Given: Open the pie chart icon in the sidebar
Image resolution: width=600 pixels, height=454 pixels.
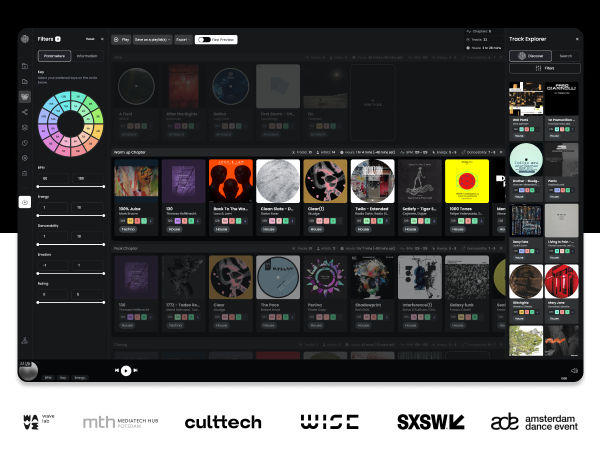Looking at the screenshot, I should (x=25, y=143).
